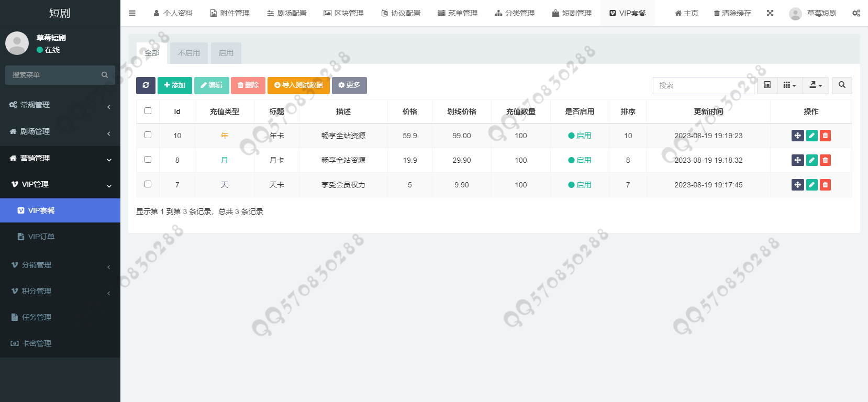
Task: Delete row Id 8 with the red trash icon
Action: click(x=825, y=160)
